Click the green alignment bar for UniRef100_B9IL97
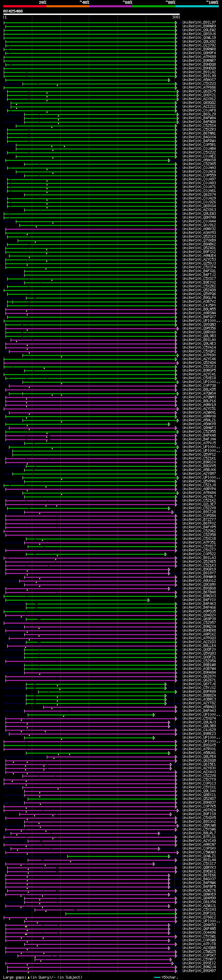The width and height of the screenshot is (222, 980). 90,23
